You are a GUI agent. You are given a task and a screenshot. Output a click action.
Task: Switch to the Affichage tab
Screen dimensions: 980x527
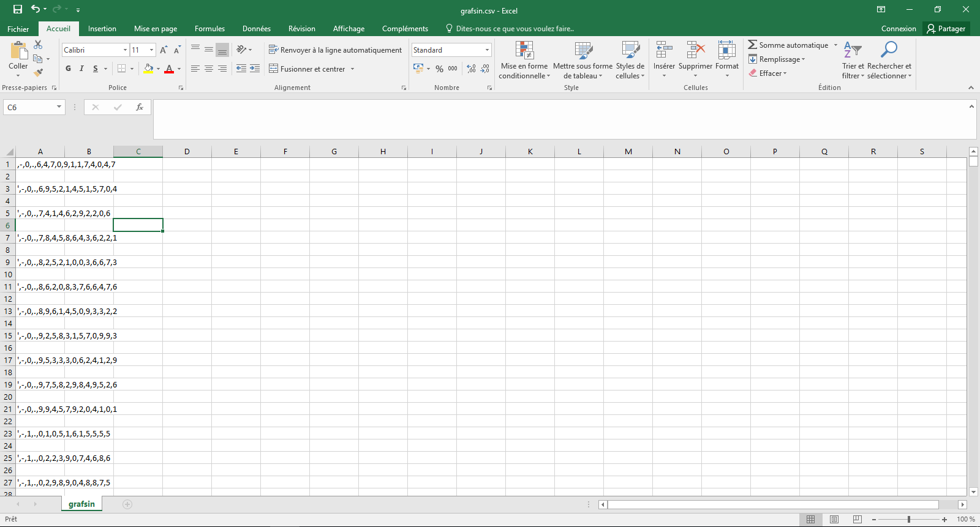349,29
